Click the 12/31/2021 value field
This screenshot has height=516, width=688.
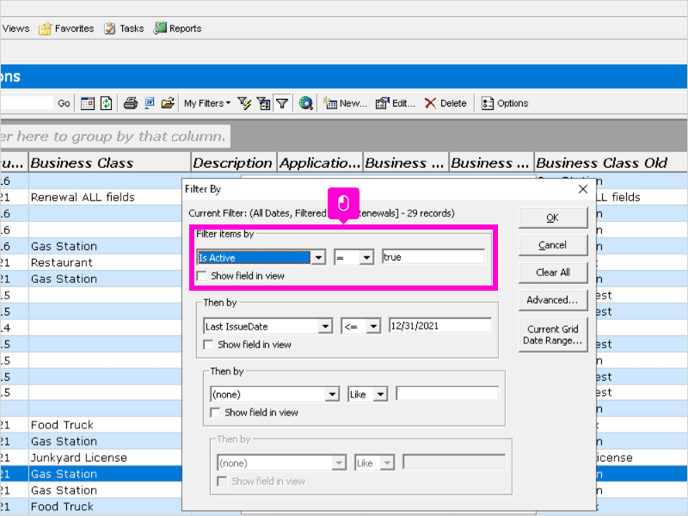point(440,326)
